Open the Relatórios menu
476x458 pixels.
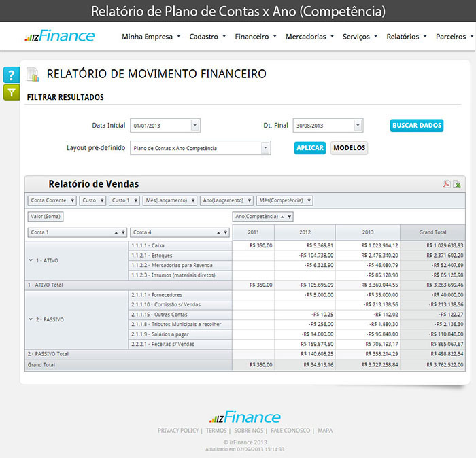click(x=406, y=37)
